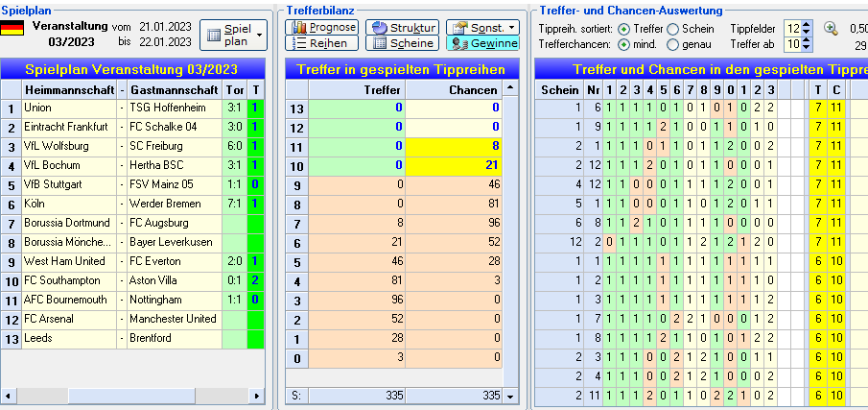This screenshot has width=868, height=410.
Task: Click the Chancen cell showing 81
Action: tap(454, 204)
